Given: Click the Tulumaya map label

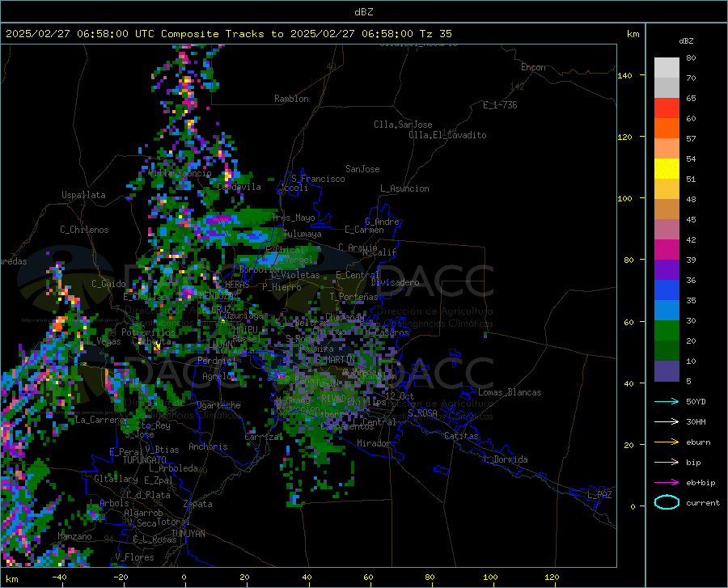Looking at the screenshot, I should 303,234.
